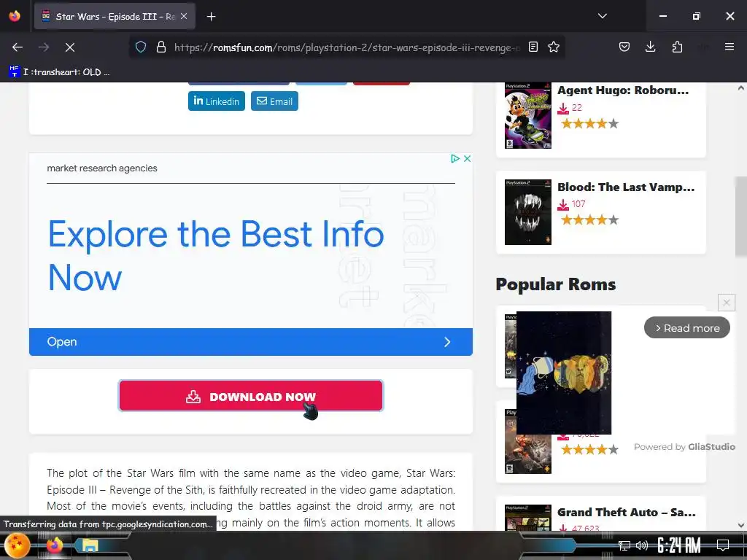The height and width of the screenshot is (560, 747).
Task: Open the Start orb on taskbar
Action: [x=18, y=545]
